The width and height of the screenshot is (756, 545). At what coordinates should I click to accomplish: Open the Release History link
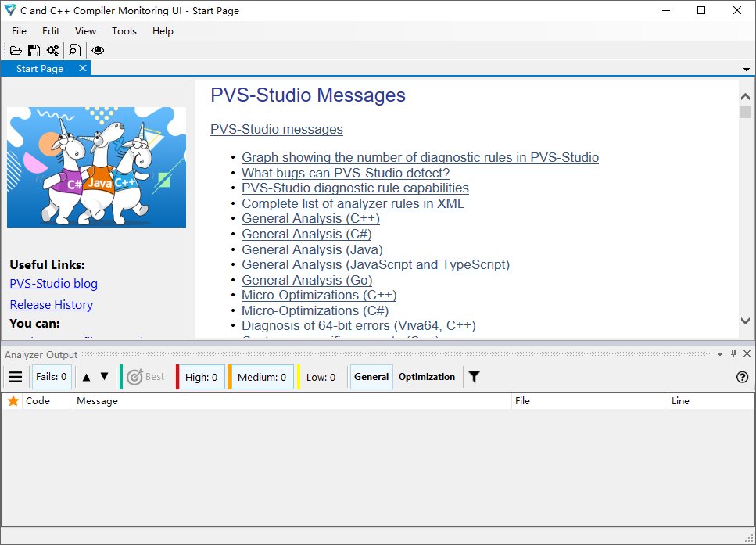[x=52, y=305]
